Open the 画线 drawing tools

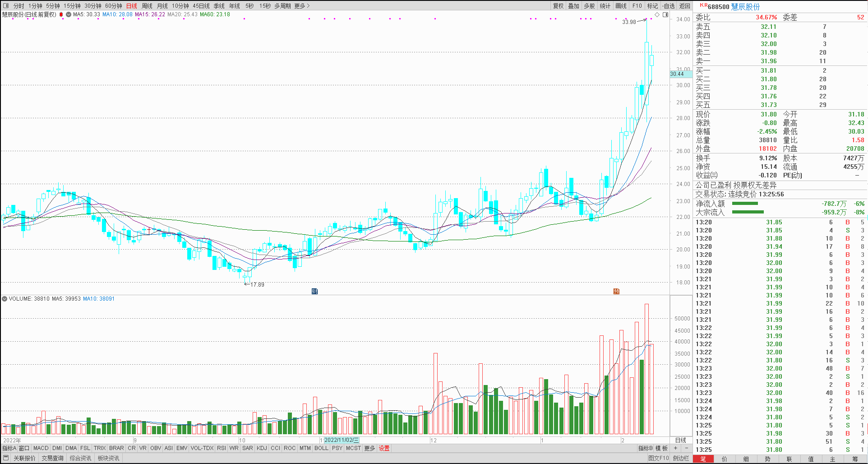point(621,6)
